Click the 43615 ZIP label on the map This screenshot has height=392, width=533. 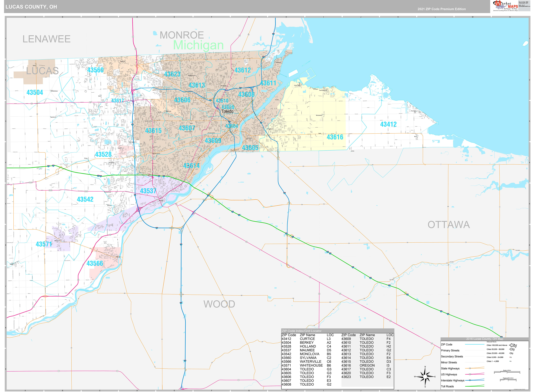[153, 131]
